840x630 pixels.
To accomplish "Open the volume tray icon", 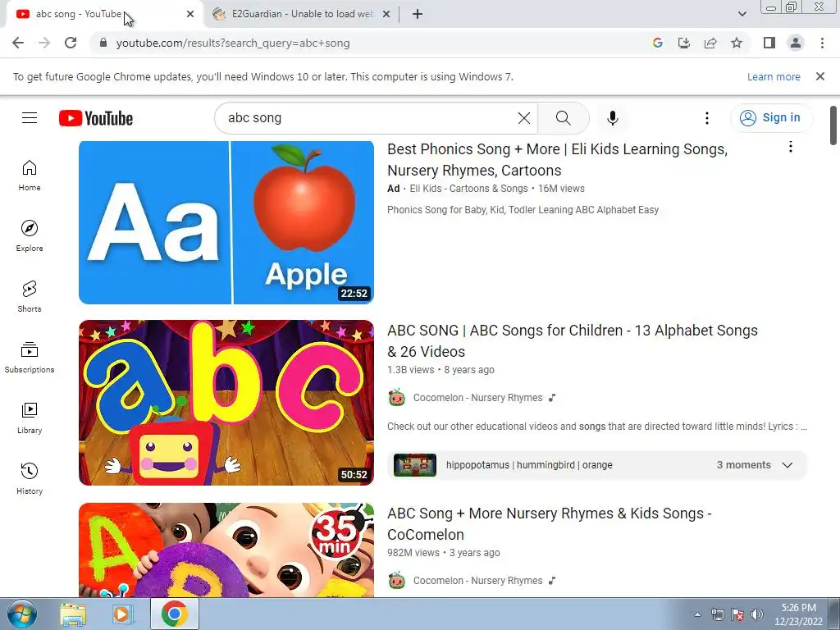I will coord(757,614).
